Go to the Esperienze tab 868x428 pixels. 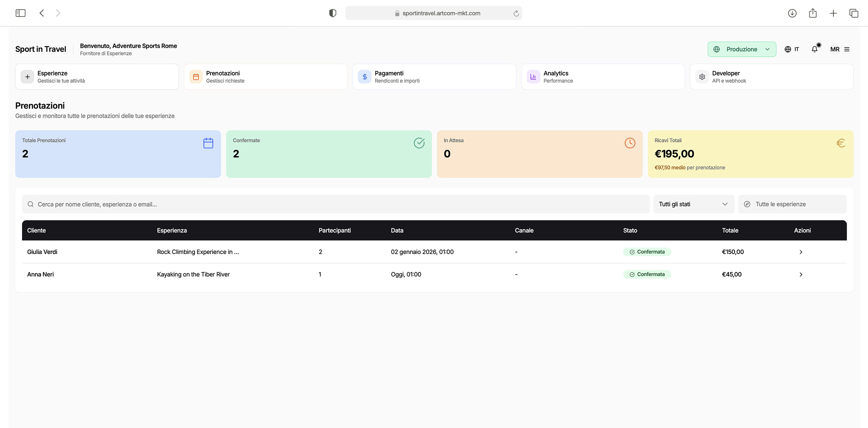click(x=97, y=77)
